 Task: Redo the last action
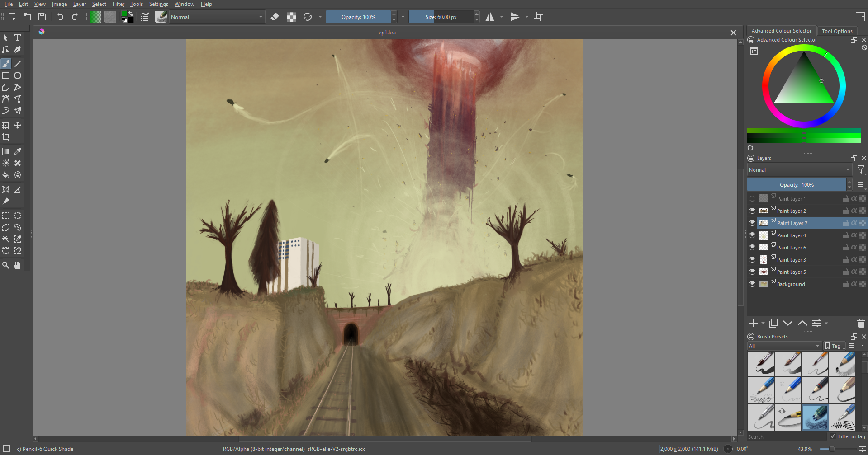coord(75,17)
